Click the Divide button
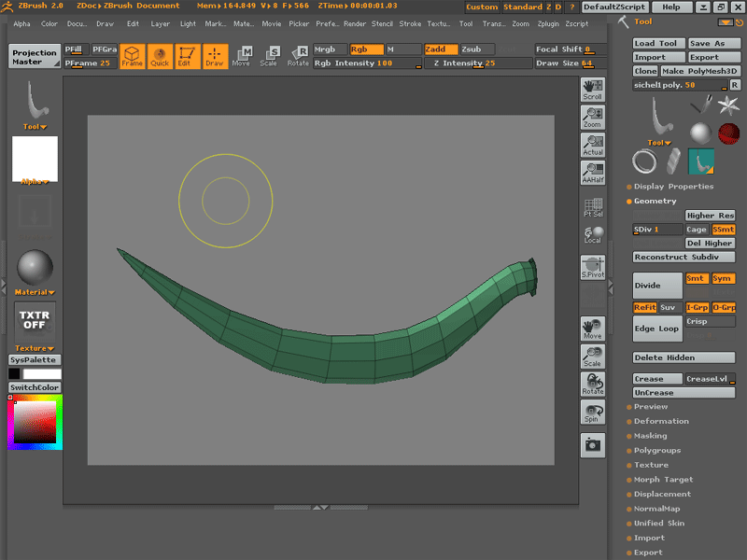Image resolution: width=747 pixels, height=560 pixels. 657,286
